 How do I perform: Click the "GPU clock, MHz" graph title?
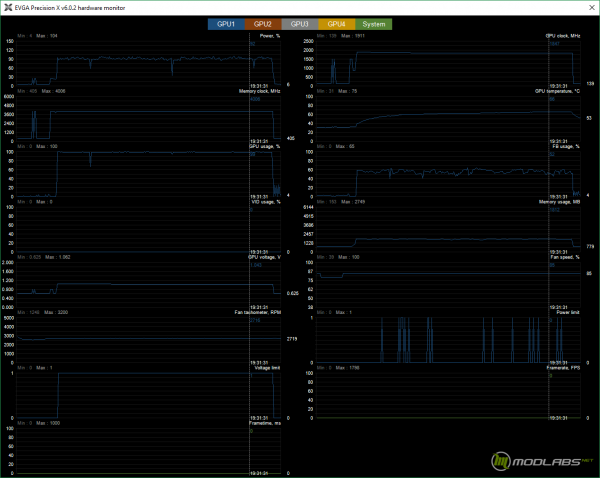(x=562, y=36)
